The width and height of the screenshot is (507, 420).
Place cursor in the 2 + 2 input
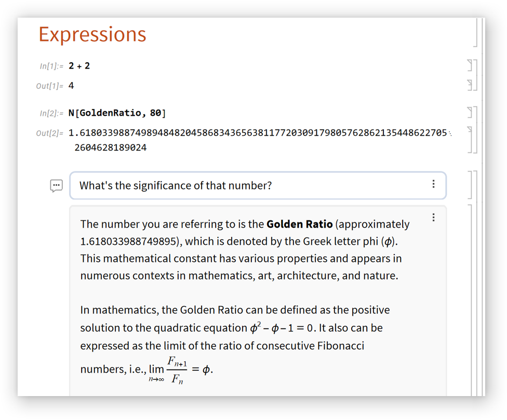pos(79,66)
